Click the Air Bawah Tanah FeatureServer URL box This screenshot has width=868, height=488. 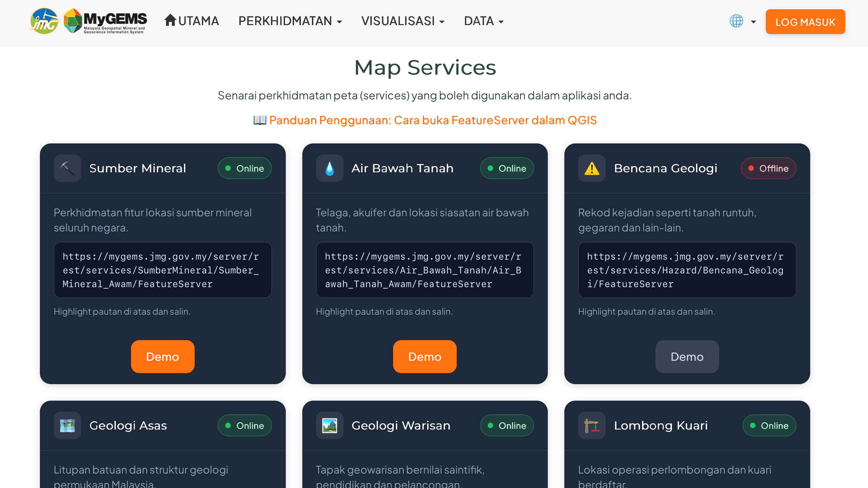(x=425, y=270)
